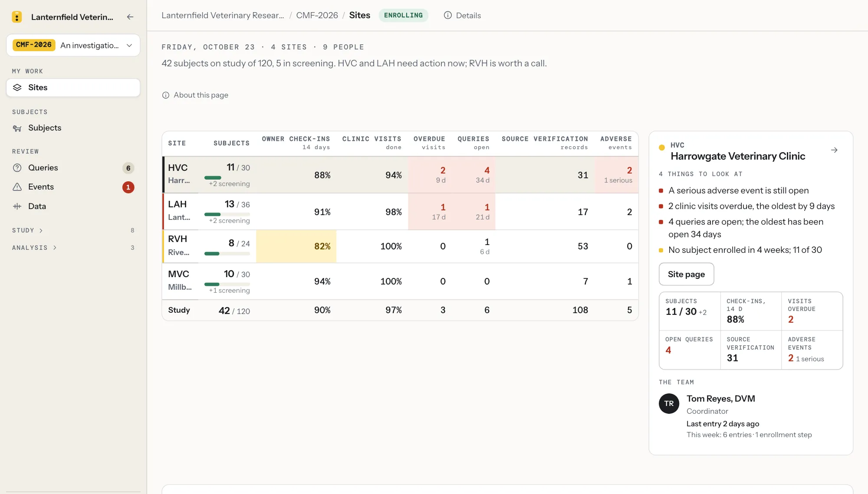Click HVC adverse events '1 serious' cell
Viewport: 868px width, 494px height.
[616, 175]
